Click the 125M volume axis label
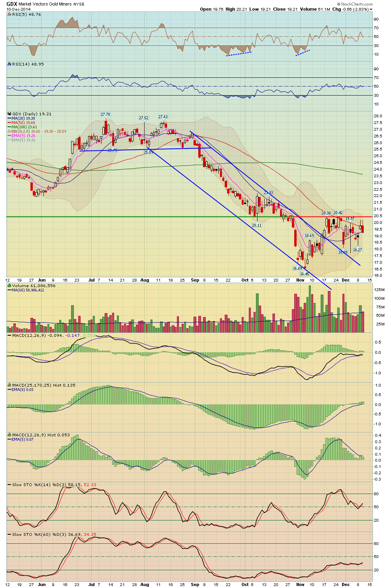391x588 pixels. coord(379,289)
